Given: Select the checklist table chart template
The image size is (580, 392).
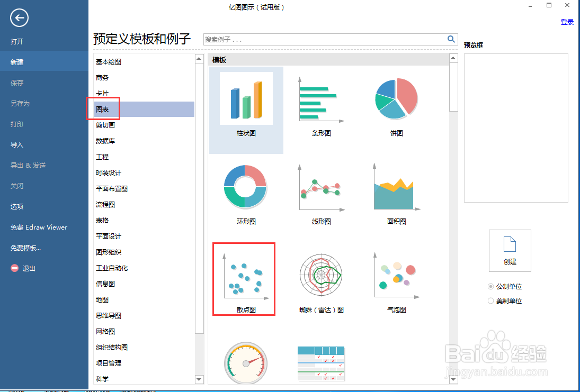Looking at the screenshot, I should pyautogui.click(x=321, y=364).
